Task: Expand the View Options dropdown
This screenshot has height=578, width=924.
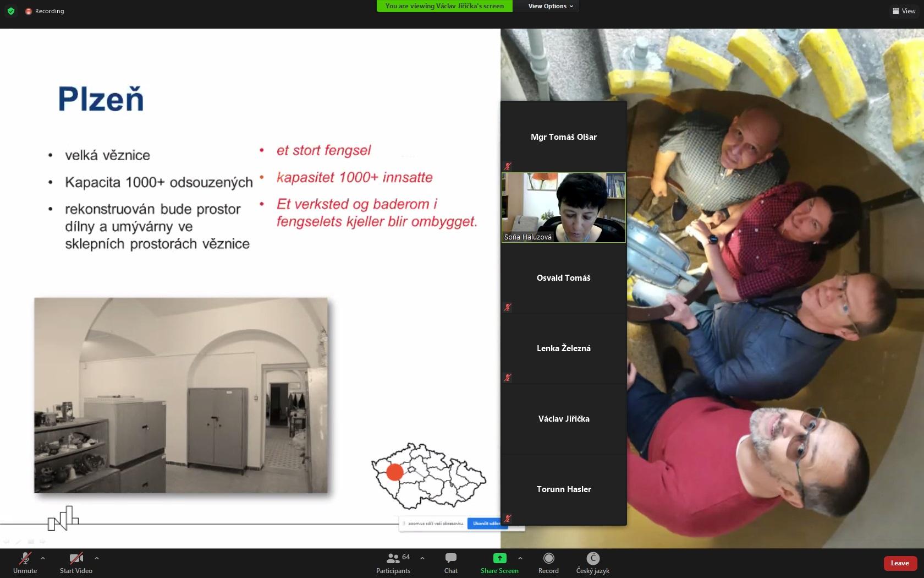Action: [x=551, y=6]
